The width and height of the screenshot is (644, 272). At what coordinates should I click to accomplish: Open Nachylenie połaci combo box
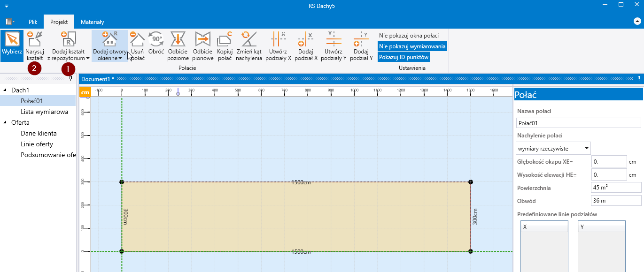coord(553,149)
